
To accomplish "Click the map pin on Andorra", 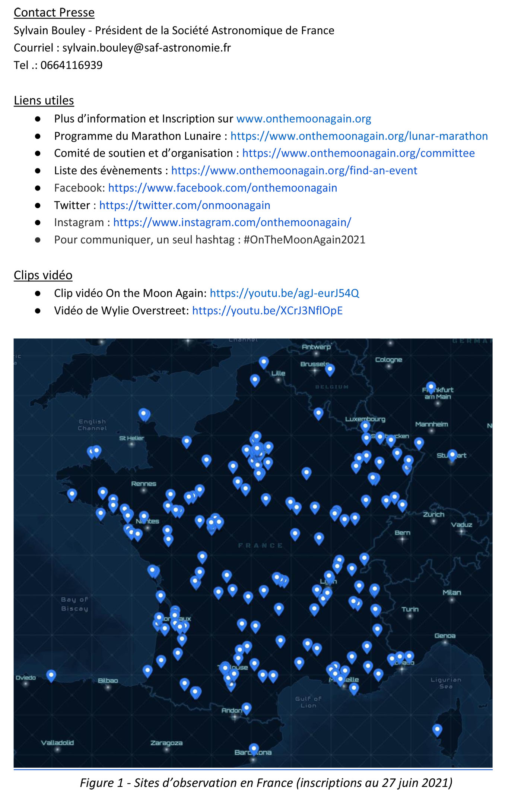I will pos(246,708).
